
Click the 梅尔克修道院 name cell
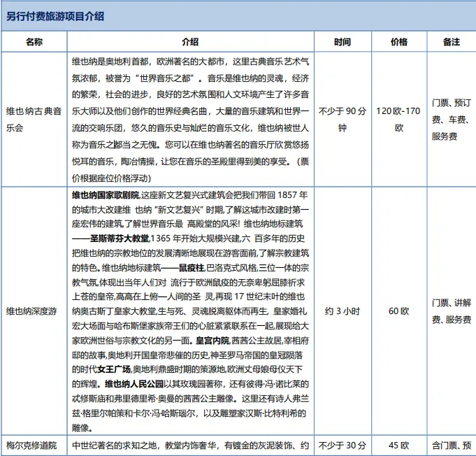[x=34, y=446]
